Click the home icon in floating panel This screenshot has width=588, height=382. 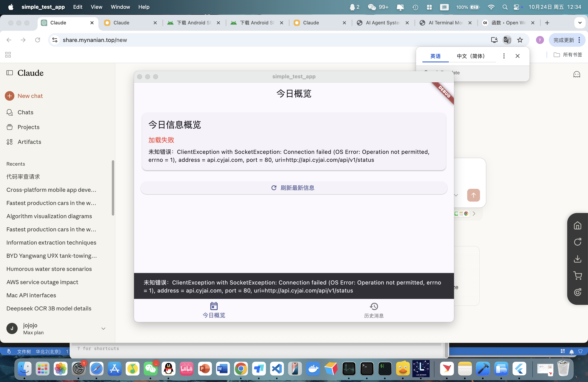577,226
